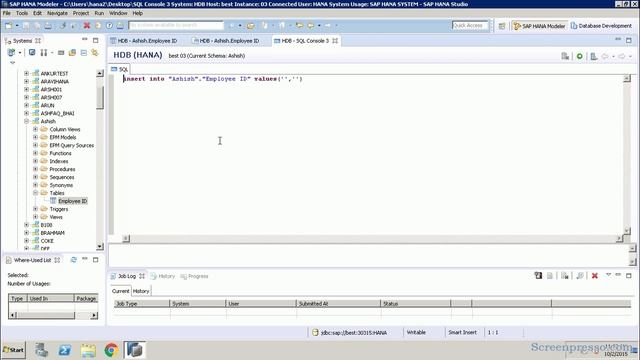Click the red X icon in main toolbar
This screenshot has height=360, width=640.
(87, 26)
